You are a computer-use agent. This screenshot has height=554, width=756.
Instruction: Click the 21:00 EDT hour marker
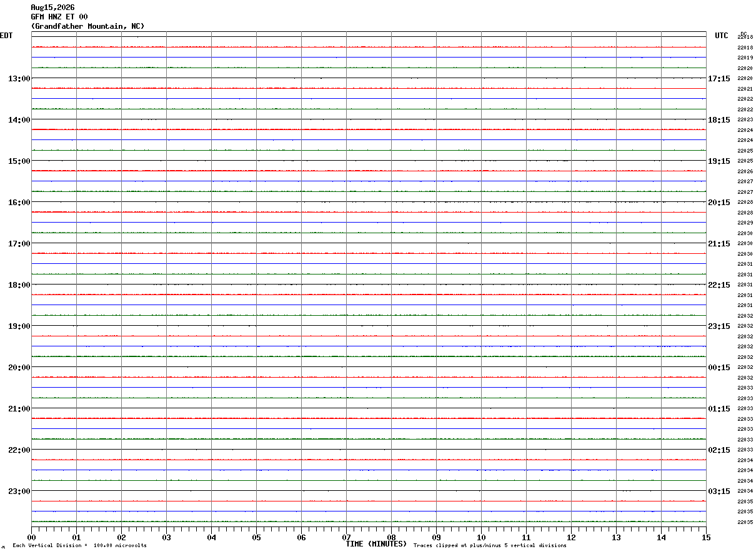(19, 409)
